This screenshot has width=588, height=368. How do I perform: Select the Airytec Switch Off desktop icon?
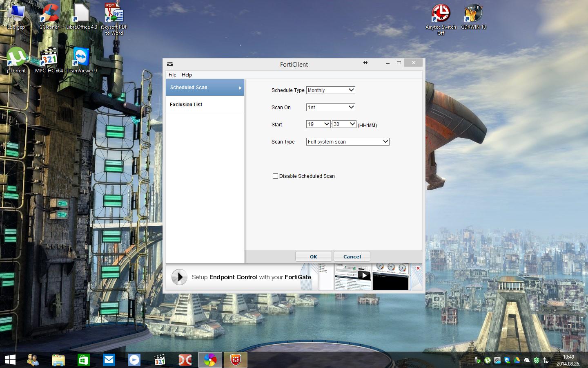pos(441,19)
